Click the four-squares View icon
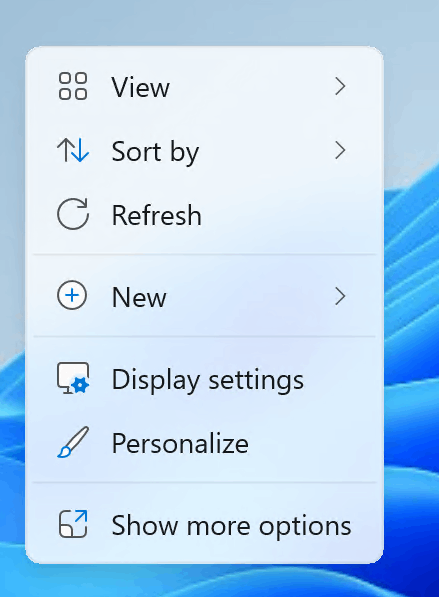 73,86
